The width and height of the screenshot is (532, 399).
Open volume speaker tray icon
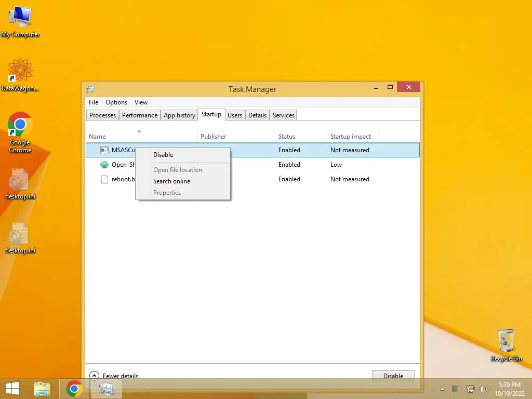tap(483, 389)
